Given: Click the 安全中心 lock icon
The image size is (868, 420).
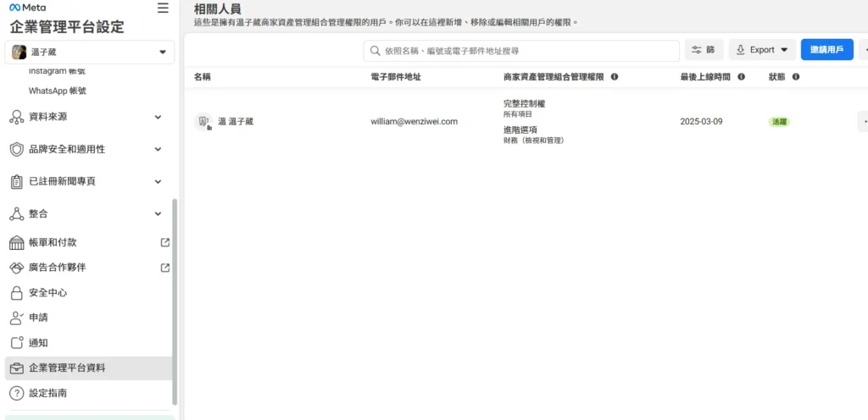Looking at the screenshot, I should point(17,293).
